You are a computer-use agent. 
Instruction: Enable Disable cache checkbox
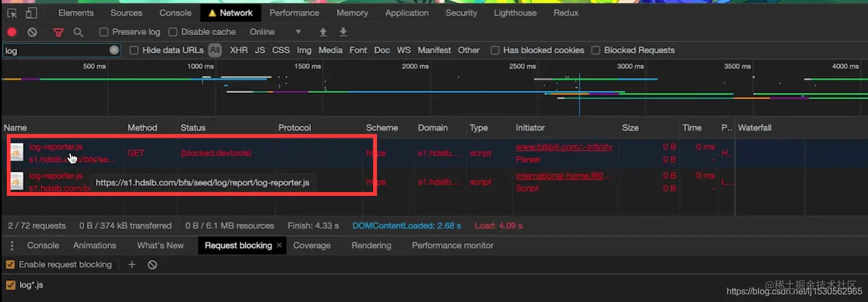(x=173, y=32)
